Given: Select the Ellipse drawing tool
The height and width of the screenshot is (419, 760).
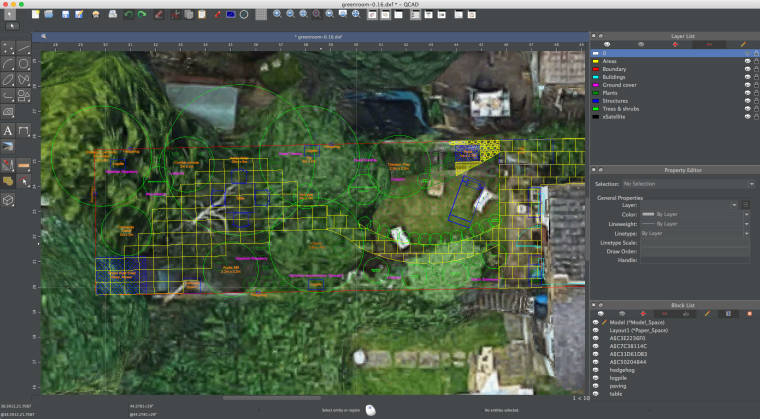Looking at the screenshot, I should tap(8, 79).
